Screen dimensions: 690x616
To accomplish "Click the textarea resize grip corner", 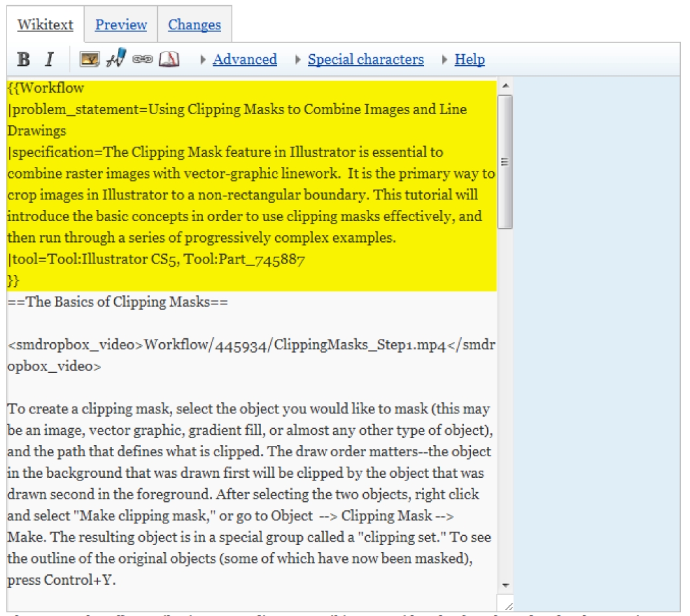I will 508,606.
